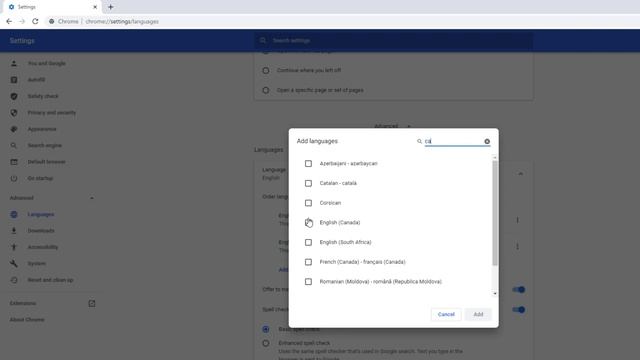
Task: Click the Reset and clean up icon
Action: 14,280
